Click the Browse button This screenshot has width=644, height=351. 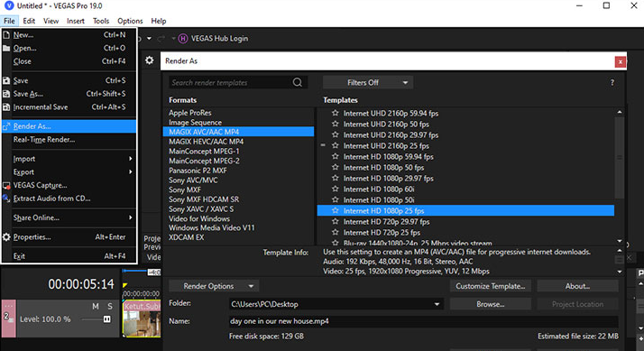491,305
